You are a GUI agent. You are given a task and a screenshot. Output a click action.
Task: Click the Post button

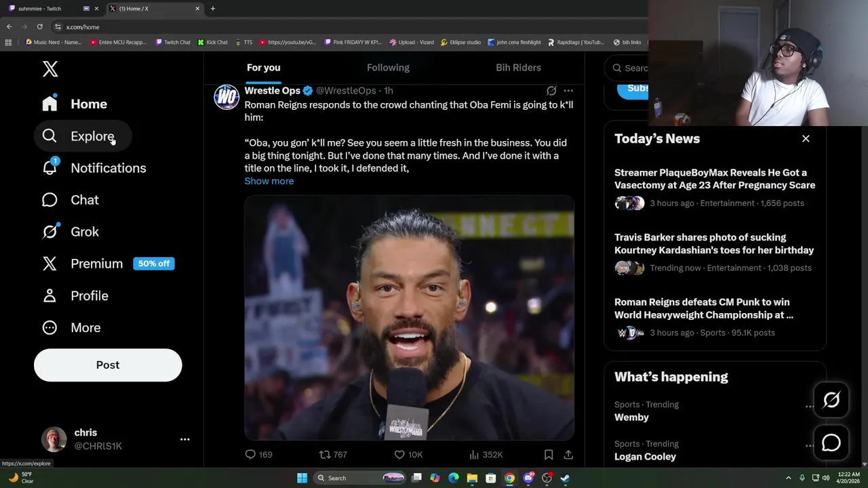108,365
